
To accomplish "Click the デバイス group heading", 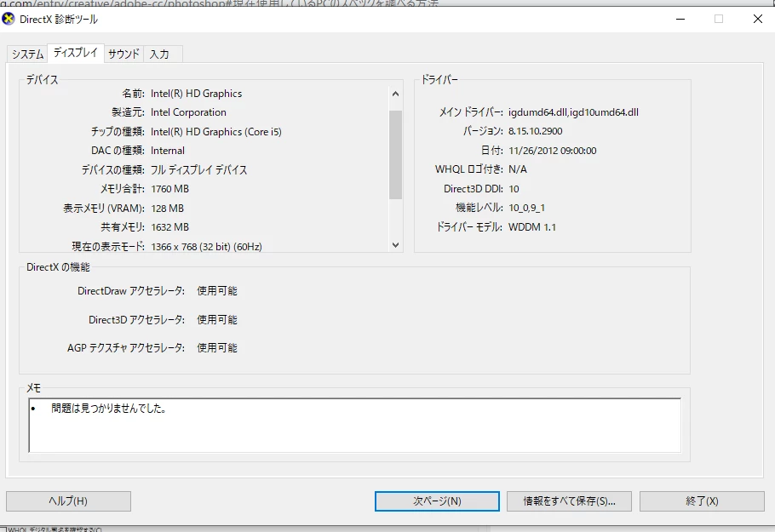I will (x=42, y=79).
